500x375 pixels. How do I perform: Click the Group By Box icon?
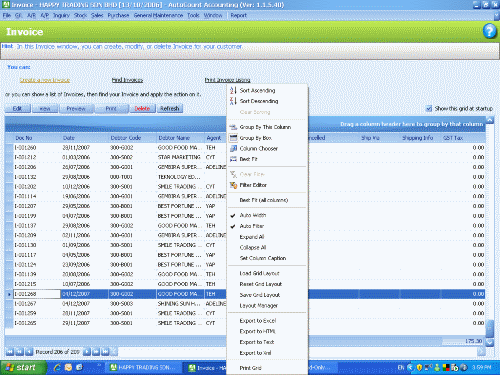click(x=233, y=138)
